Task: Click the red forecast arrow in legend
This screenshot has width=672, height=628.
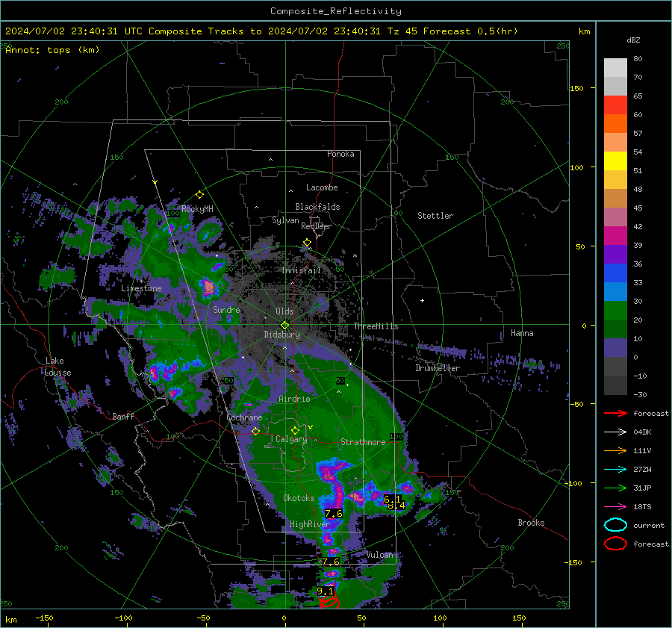Action: coord(615,413)
